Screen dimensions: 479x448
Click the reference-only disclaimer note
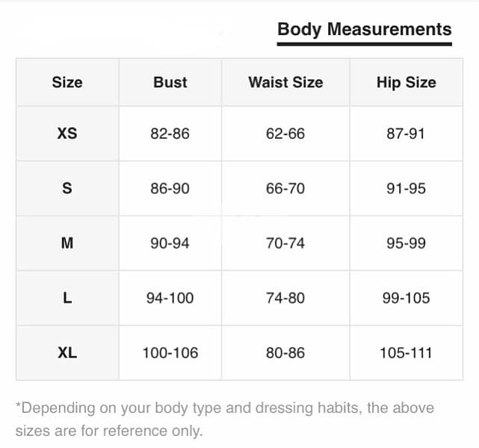pos(225,420)
